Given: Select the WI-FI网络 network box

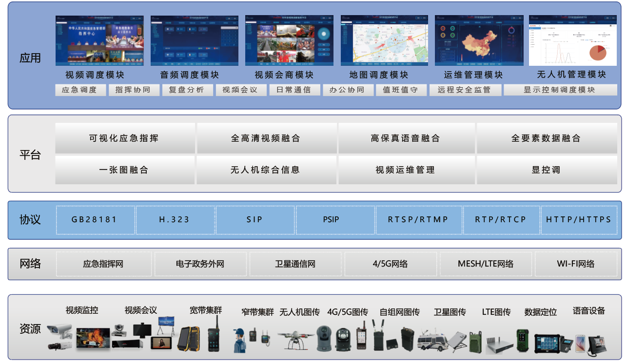Looking at the screenshot, I should pos(576,264).
